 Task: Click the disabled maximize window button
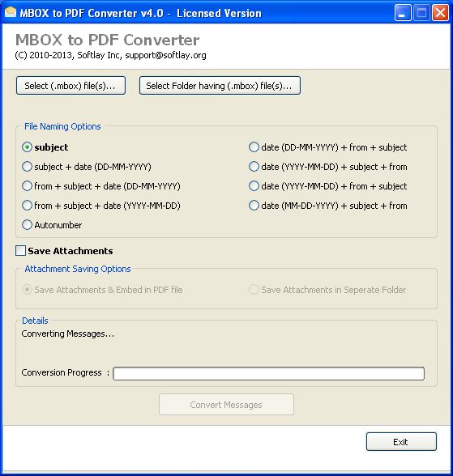click(x=421, y=13)
